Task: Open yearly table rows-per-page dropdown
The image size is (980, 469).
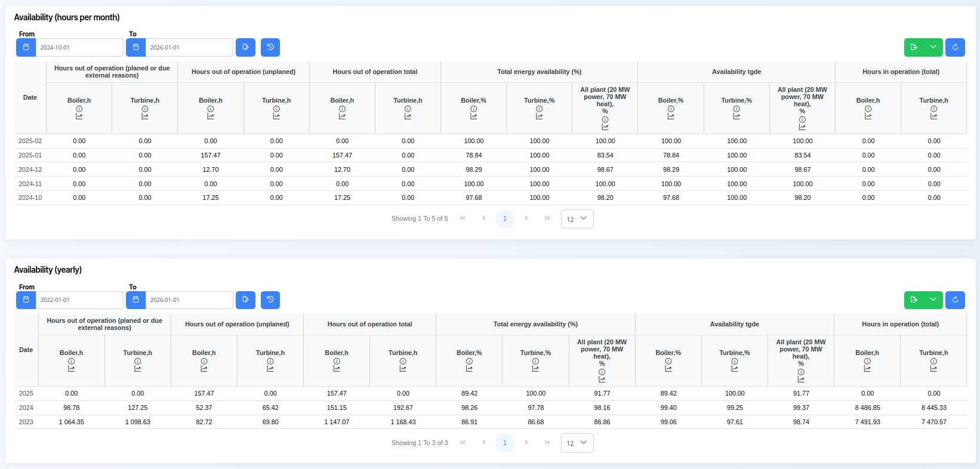Action: pyautogui.click(x=577, y=443)
